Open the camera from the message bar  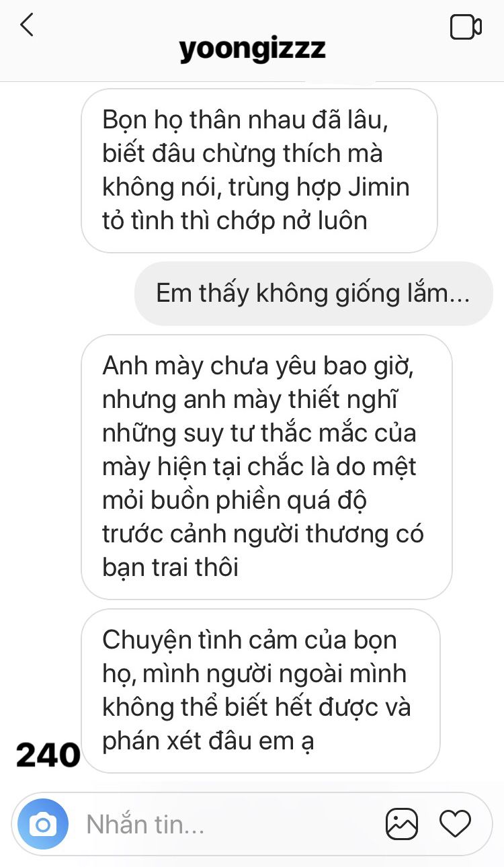(x=43, y=824)
